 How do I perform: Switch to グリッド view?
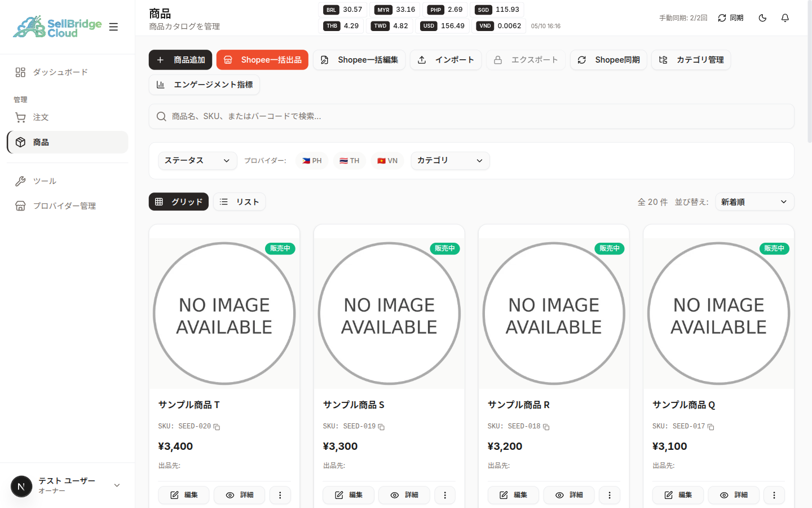179,202
